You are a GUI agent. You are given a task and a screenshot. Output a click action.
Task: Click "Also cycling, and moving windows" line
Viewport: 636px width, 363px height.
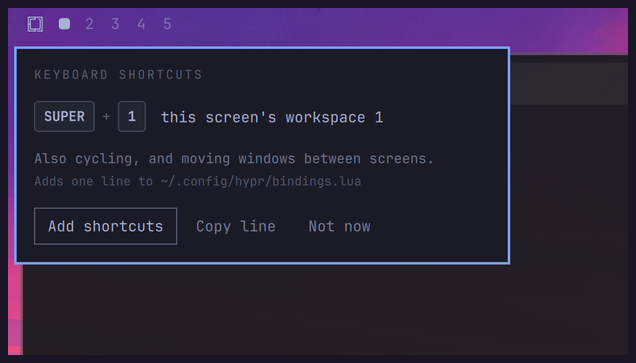(234, 159)
